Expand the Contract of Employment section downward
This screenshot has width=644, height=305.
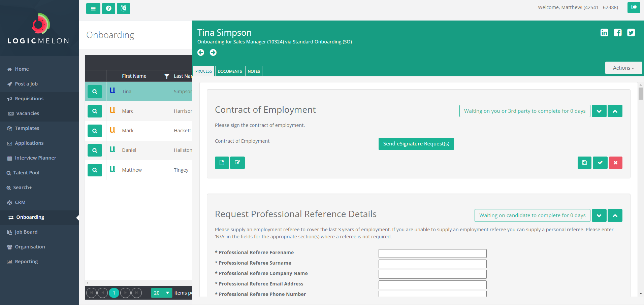[x=599, y=111]
